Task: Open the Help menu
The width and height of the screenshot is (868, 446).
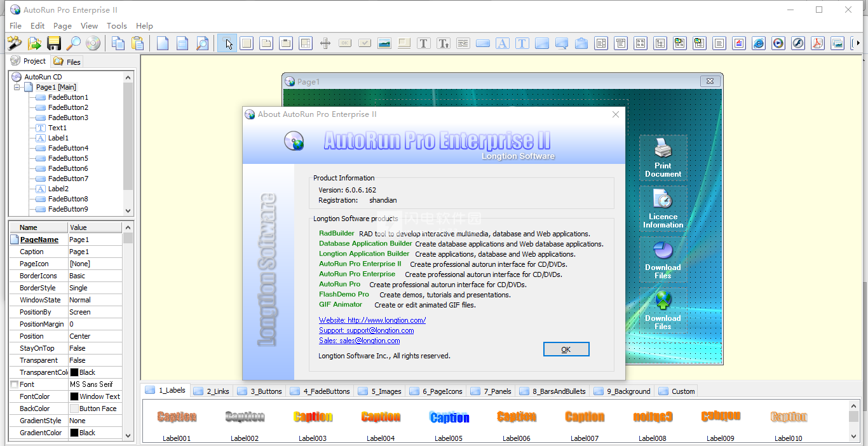Action: [x=144, y=26]
